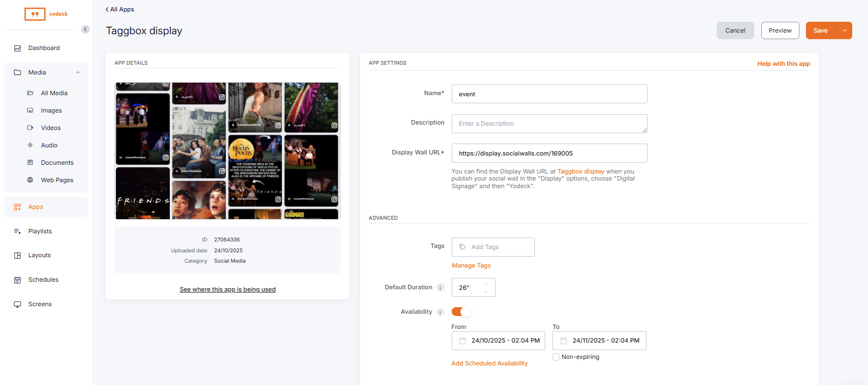This screenshot has height=385, width=868.
Task: Click the Default Duration info icon
Action: click(x=441, y=288)
